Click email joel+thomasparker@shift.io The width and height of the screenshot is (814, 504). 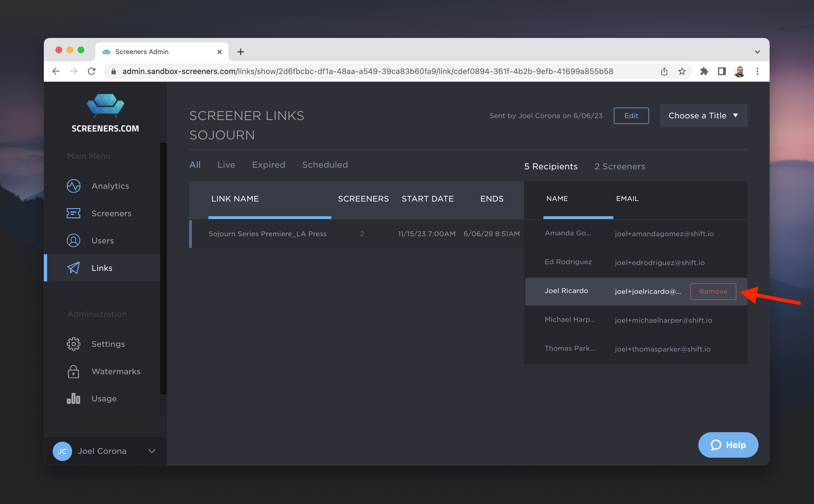click(x=662, y=349)
